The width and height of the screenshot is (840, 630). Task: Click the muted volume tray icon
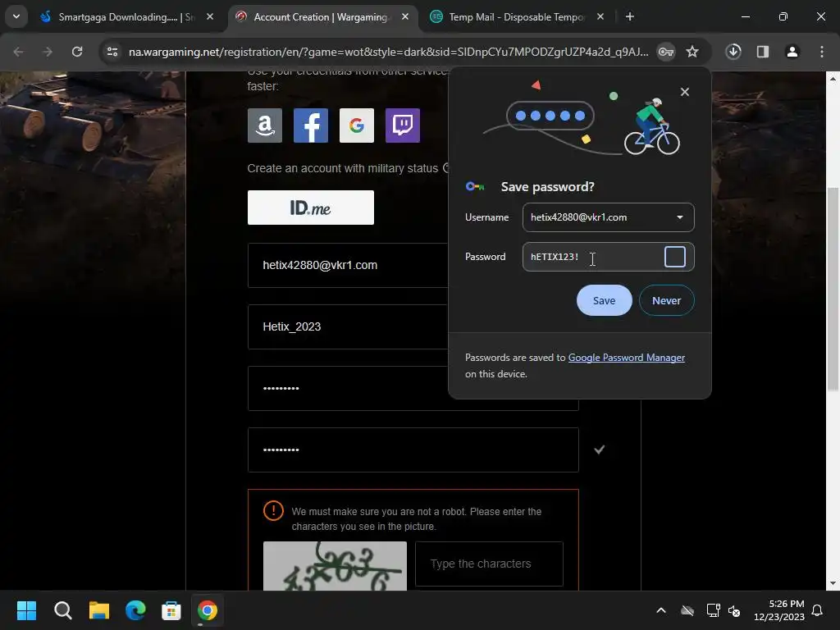[x=734, y=610]
